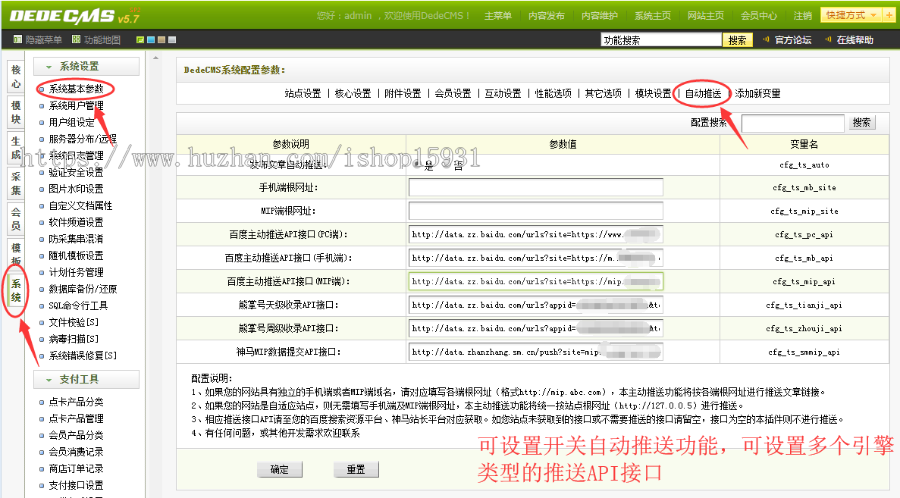900x498 pixels.
Task: Click the 功能地图 function map icon
Action: [x=76, y=40]
